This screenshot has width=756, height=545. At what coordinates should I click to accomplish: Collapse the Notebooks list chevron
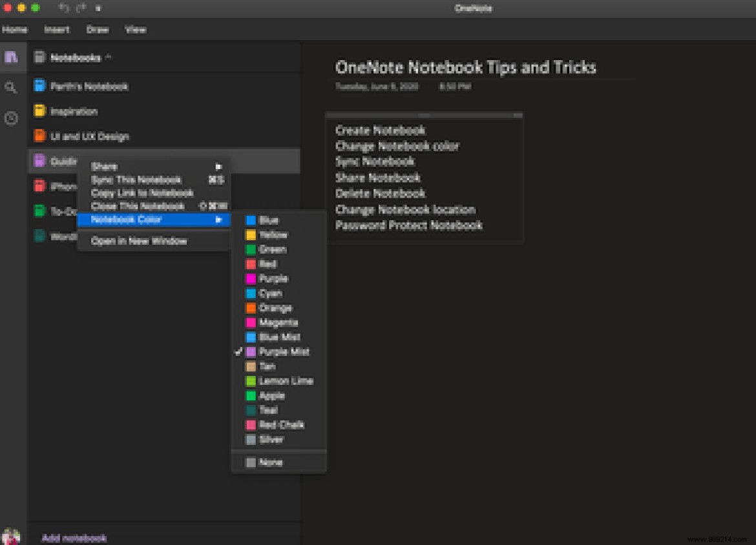(109, 57)
